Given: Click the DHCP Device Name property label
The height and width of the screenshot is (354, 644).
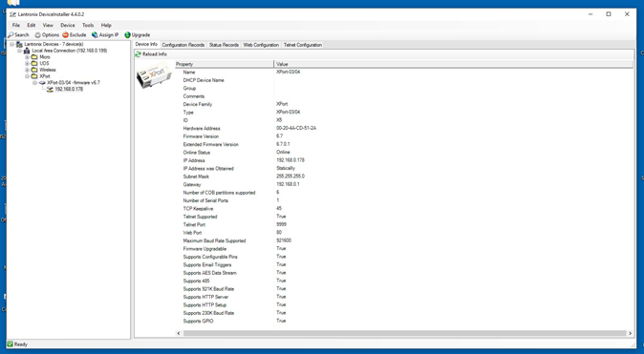Looking at the screenshot, I should click(204, 80).
